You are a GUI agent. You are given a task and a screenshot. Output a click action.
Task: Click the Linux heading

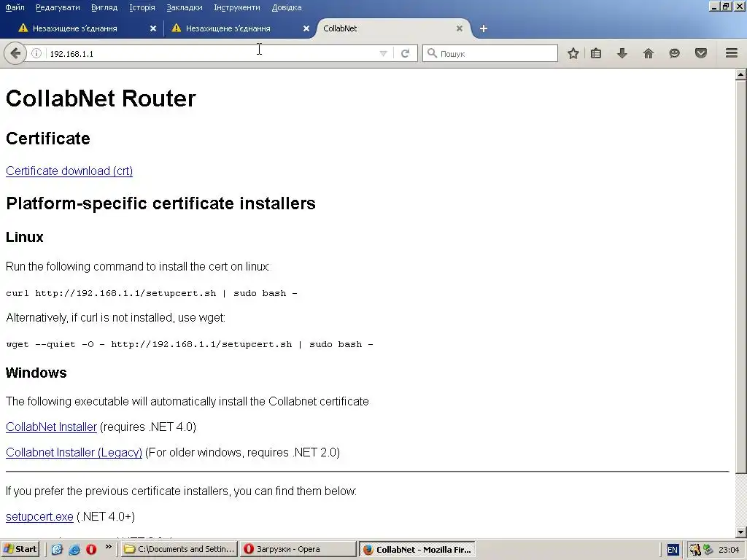(x=25, y=237)
